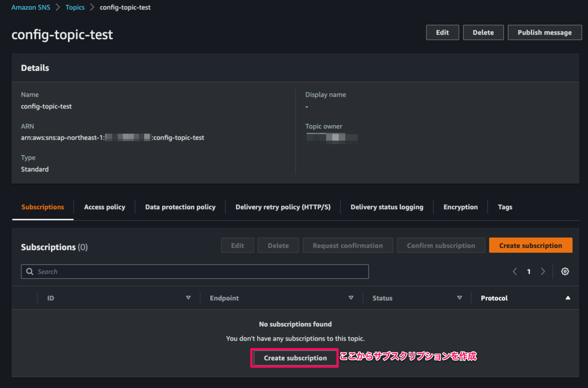
Task: Click the topic ARN value text
Action: coord(112,138)
